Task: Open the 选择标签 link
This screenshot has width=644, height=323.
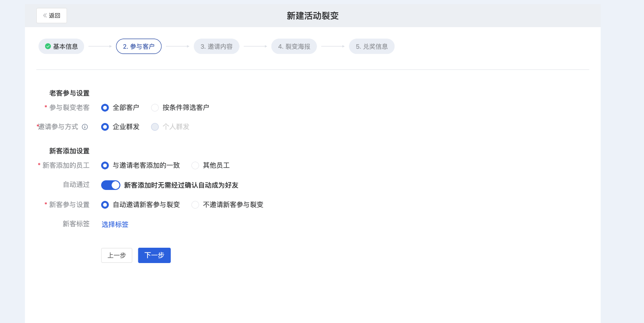Action: coord(115,225)
